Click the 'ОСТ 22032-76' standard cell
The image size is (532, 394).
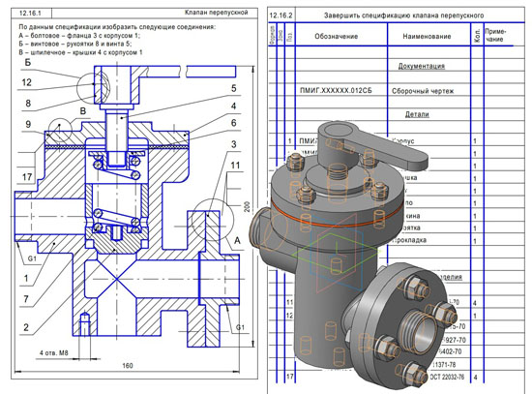447,377
